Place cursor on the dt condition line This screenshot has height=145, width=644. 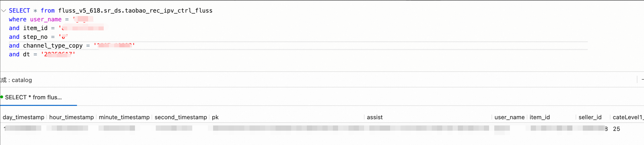(42, 54)
